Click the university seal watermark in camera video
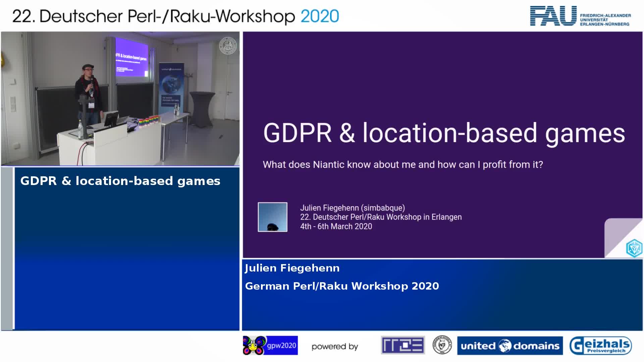644x362 pixels. [x=228, y=46]
